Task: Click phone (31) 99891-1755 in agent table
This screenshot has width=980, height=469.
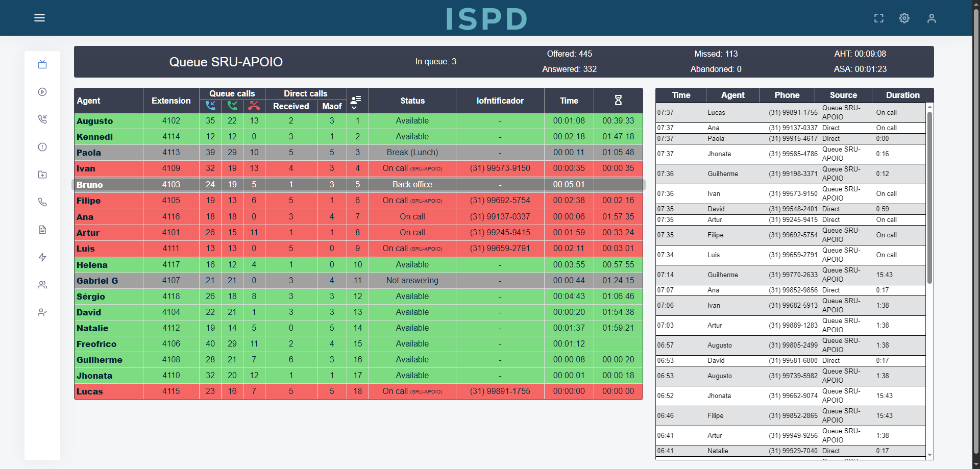Action: tap(500, 391)
